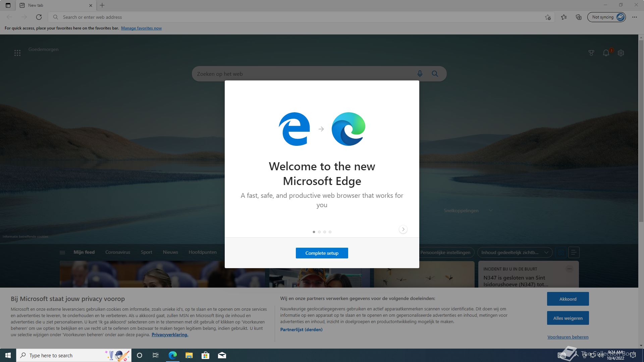This screenshot has height=362, width=644.
Task: Expand the Snelkoppelingen chevron
Action: (x=491, y=210)
